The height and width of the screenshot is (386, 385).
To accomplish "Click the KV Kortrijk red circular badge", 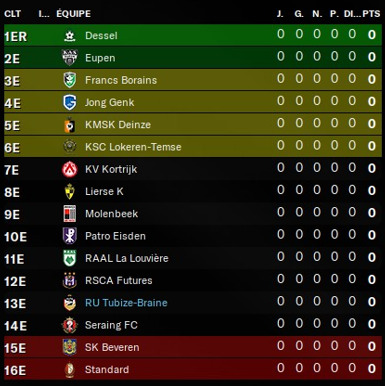I will pyautogui.click(x=70, y=169).
